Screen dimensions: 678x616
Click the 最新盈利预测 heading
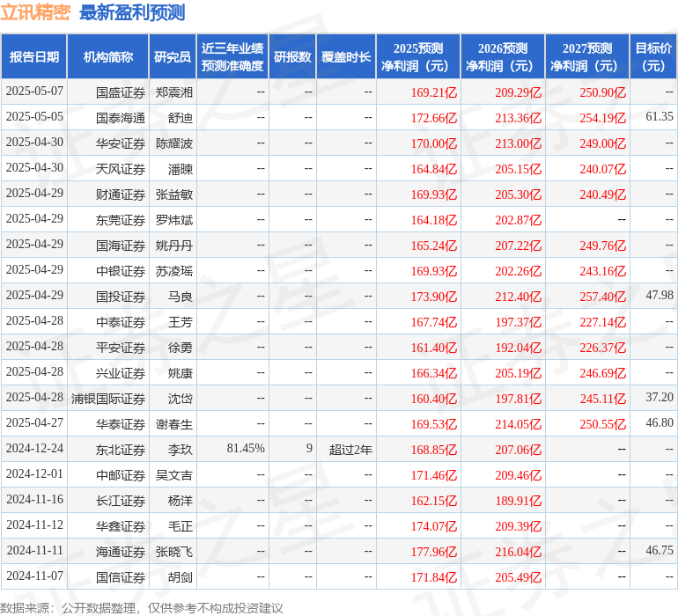132,12
